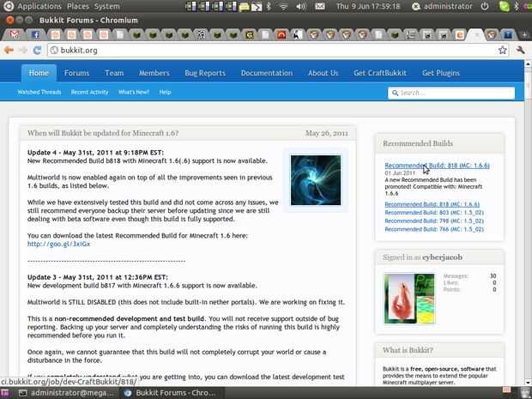Click the Help link
Screen dimensions: 532x399
pyautogui.click(x=166, y=92)
